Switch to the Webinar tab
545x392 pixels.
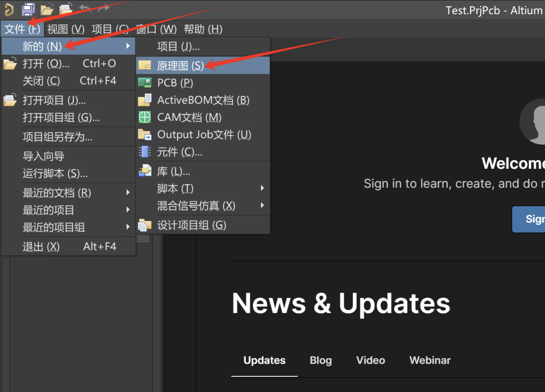tap(430, 360)
